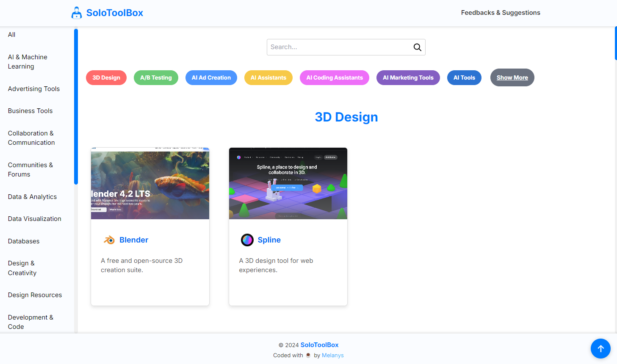Choose Design & Creativity in sidebar
The image size is (617, 364).
(22, 268)
